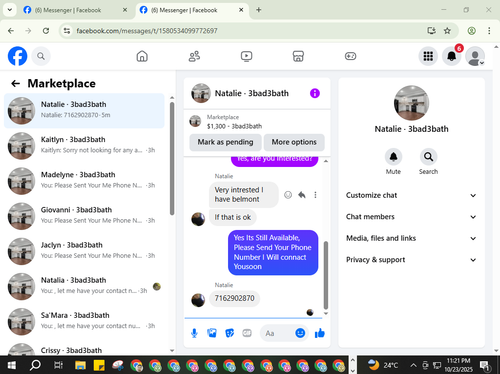Screen dimensions: 500x374
Task: Open Kaitlyn - 3bad3bath conversation
Action: [84, 146]
